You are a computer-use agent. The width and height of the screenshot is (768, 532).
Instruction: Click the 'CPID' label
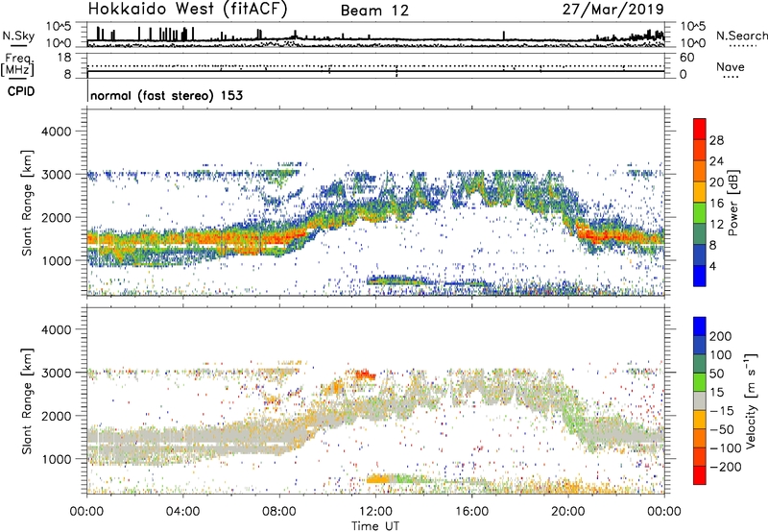(x=21, y=91)
